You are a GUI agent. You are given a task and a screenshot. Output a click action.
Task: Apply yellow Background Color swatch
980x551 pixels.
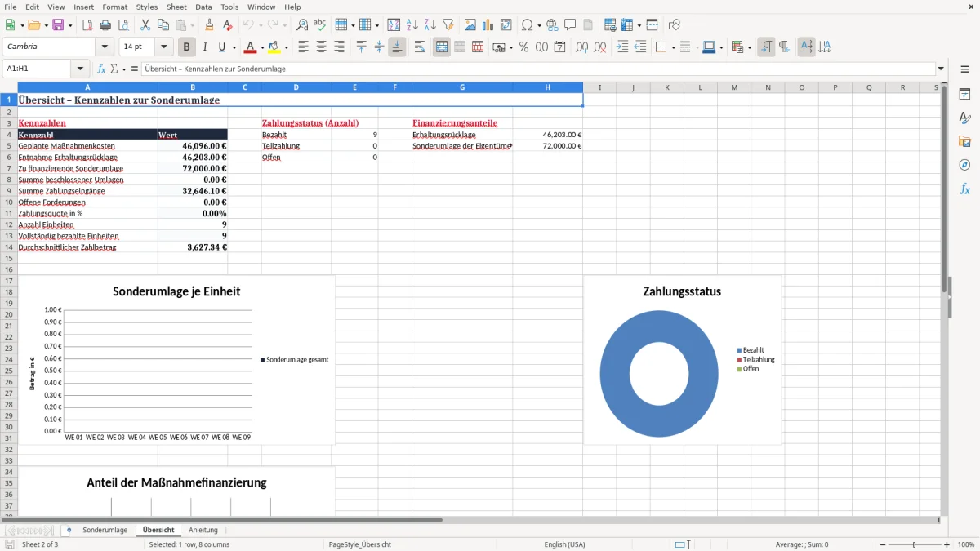pos(275,47)
